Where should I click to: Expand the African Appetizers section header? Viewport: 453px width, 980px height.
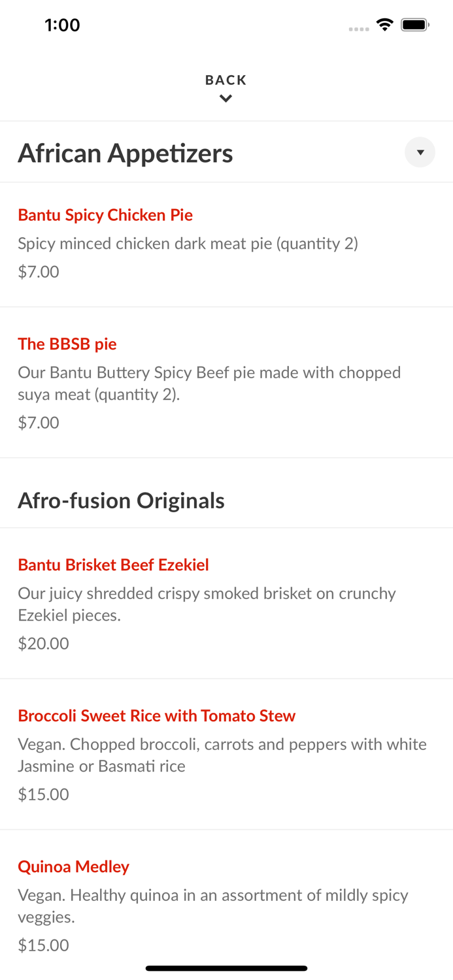tap(226, 152)
